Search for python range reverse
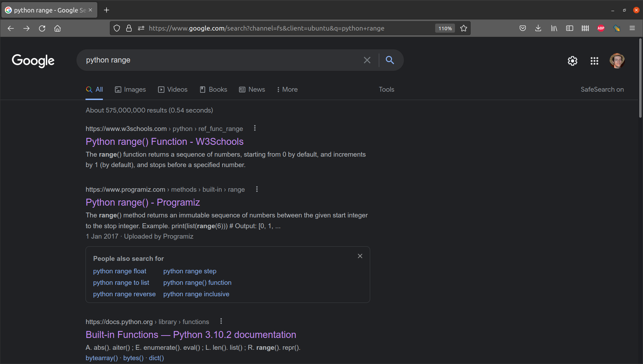This screenshot has height=364, width=643. (124, 294)
